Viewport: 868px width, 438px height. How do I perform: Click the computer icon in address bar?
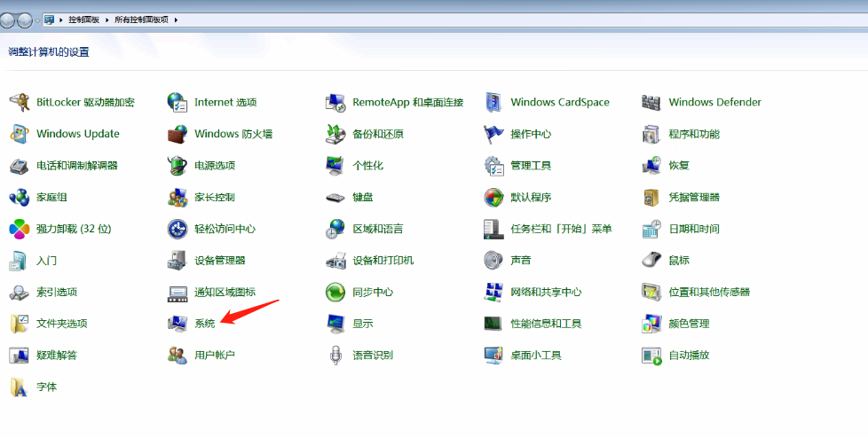click(50, 20)
